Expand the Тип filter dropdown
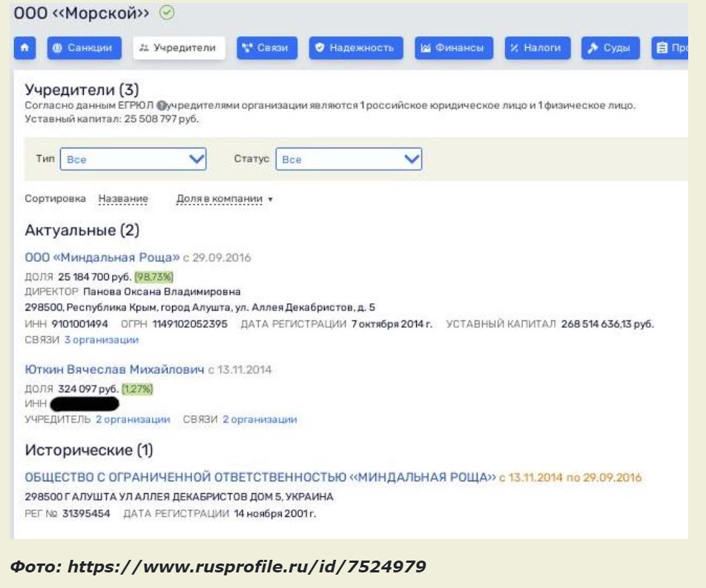The width and height of the screenshot is (706, 588). click(x=133, y=159)
